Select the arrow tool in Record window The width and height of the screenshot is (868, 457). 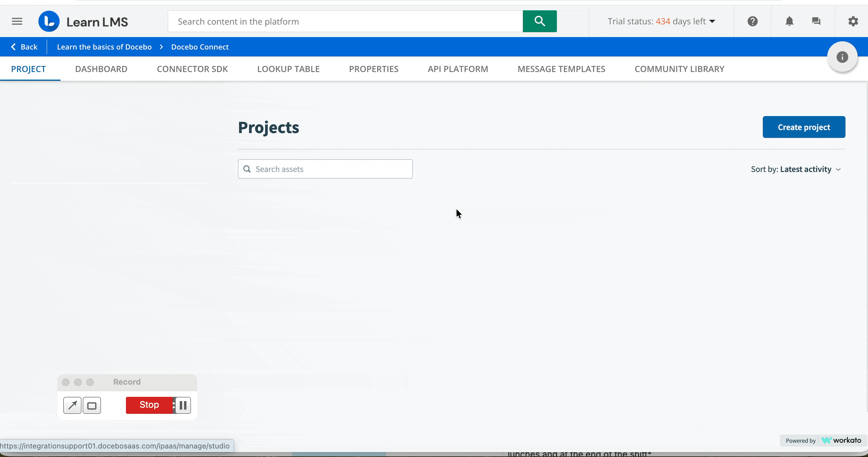click(72, 405)
